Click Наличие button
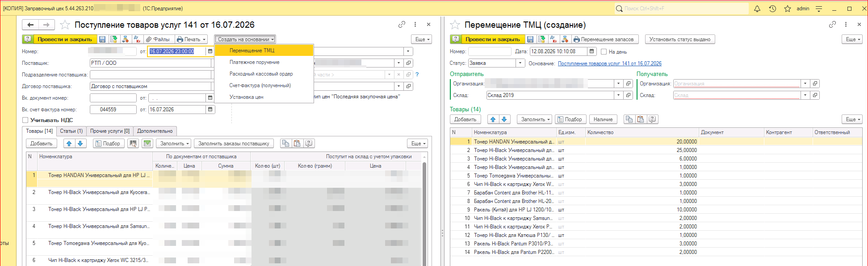The height and width of the screenshot is (266, 868). pyautogui.click(x=603, y=119)
